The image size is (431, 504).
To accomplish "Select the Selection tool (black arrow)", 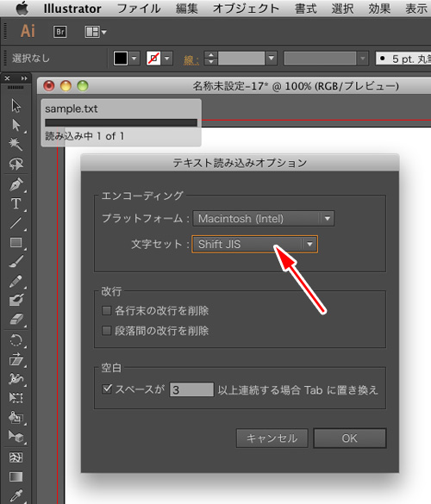I will (x=16, y=105).
